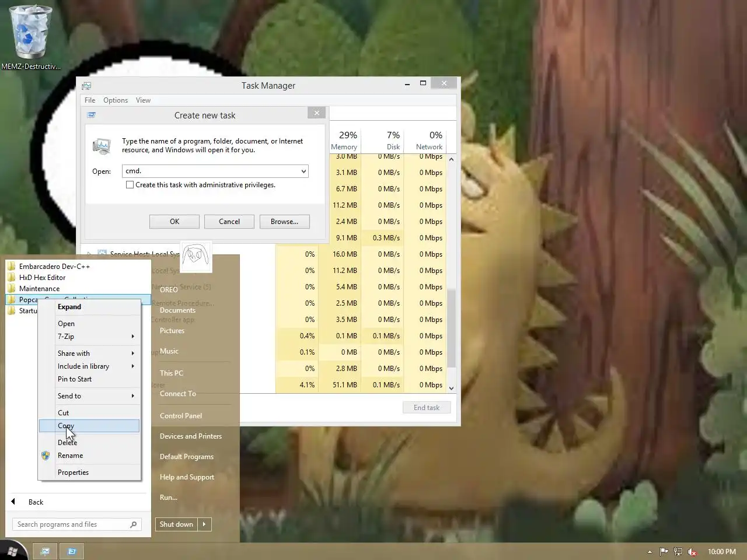Choose Pin to Start
Viewport: 747px width, 560px height.
(90, 379)
